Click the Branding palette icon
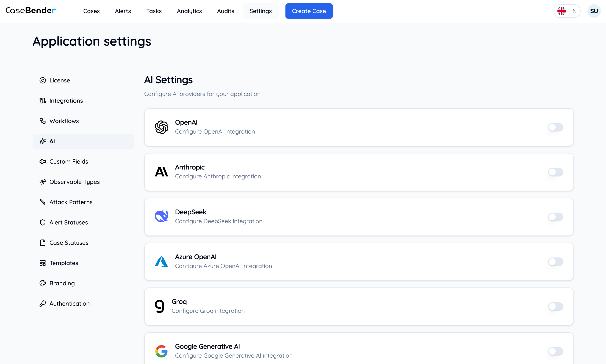This screenshot has width=606, height=364. (x=43, y=283)
